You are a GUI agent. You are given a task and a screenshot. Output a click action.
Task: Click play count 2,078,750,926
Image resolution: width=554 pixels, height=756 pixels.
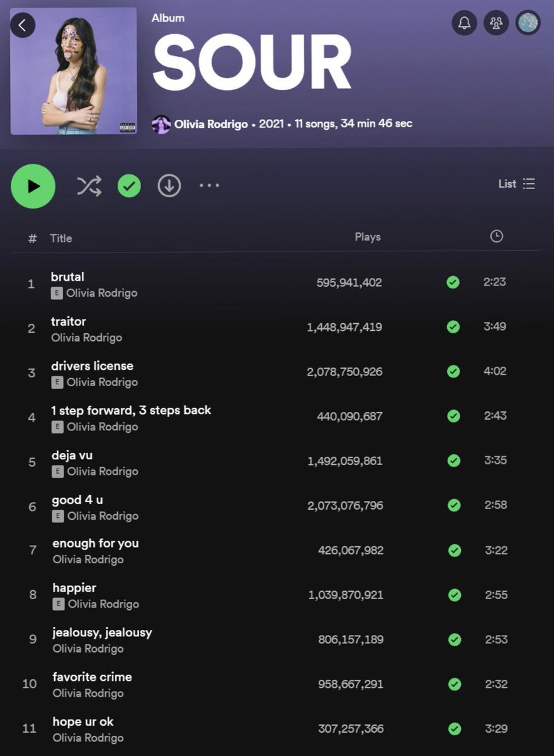coord(344,372)
